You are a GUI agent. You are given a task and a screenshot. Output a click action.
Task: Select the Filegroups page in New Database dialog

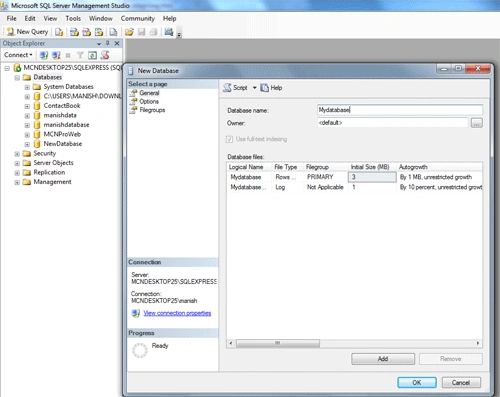152,110
